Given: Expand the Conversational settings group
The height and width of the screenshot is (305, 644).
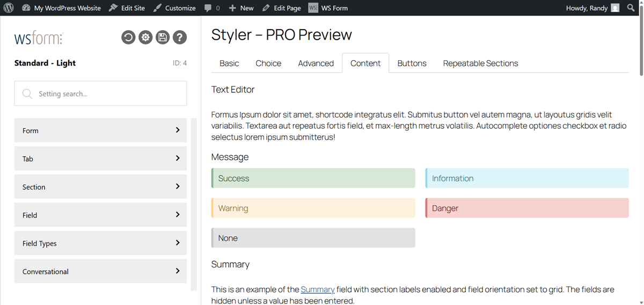Looking at the screenshot, I should 100,272.
